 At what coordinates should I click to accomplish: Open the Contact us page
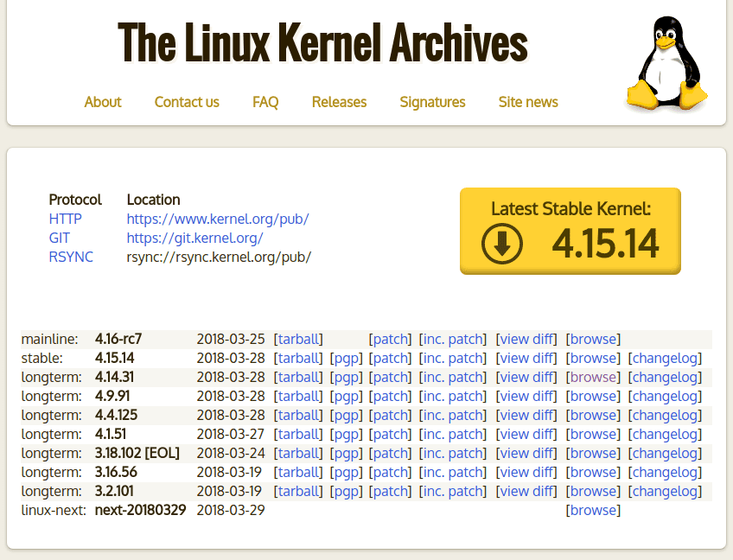coord(186,102)
